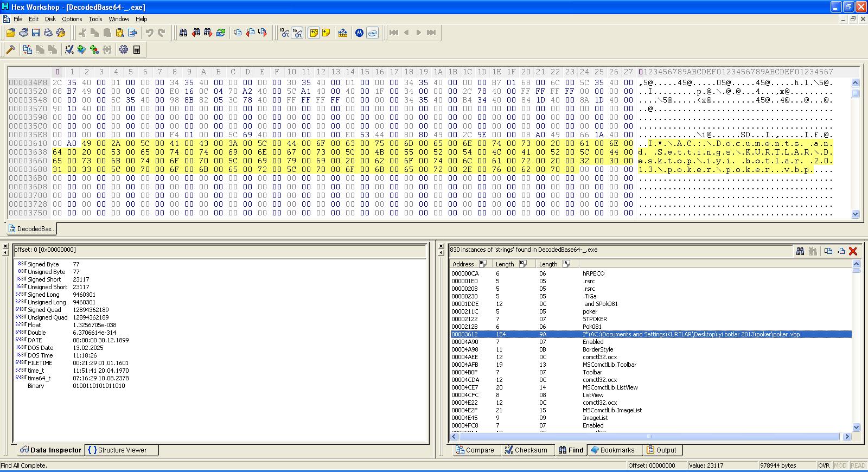
Task: Close the Data Inspector panel X
Action: click(x=6, y=246)
